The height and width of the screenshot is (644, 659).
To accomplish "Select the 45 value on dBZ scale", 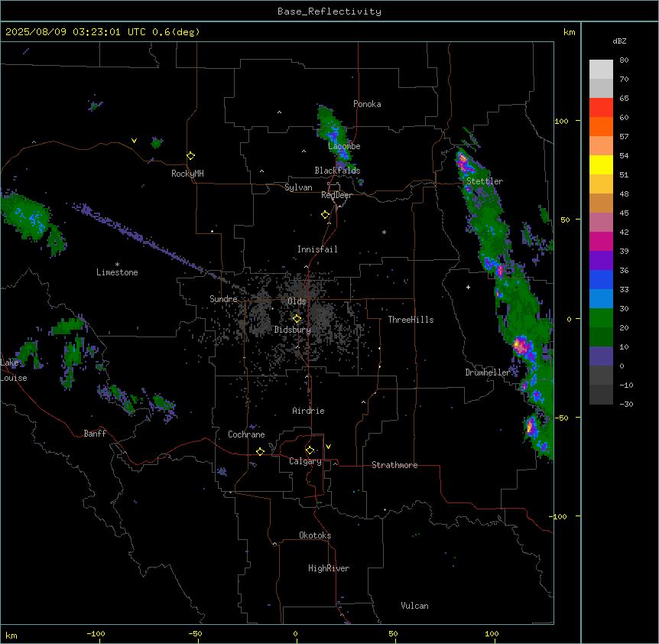I will pos(624,213).
